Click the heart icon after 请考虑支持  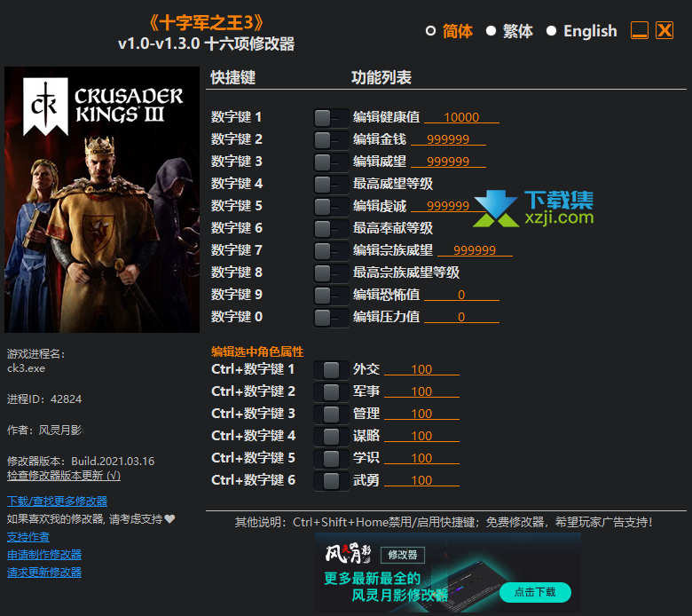(x=170, y=519)
